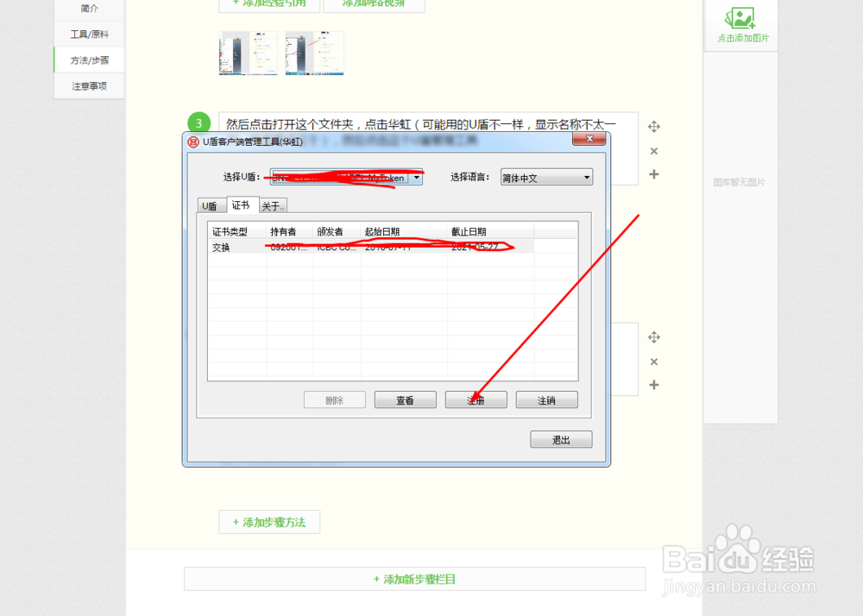Click the second step image thumbnail
The width and height of the screenshot is (863, 616).
314,53
